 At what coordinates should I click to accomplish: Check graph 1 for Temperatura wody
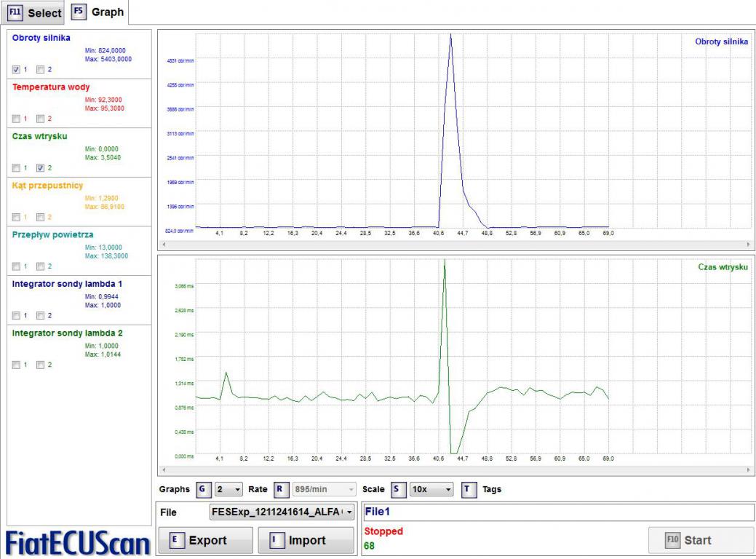[x=17, y=119]
